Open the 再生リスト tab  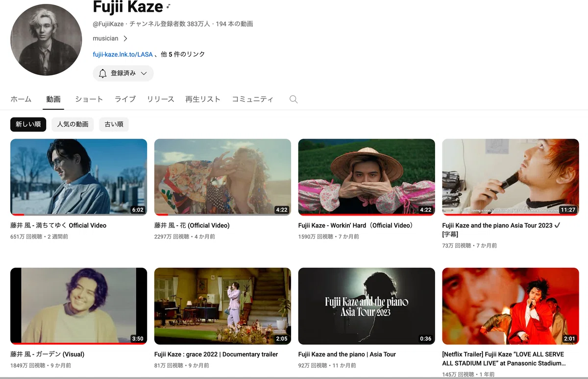click(x=203, y=99)
